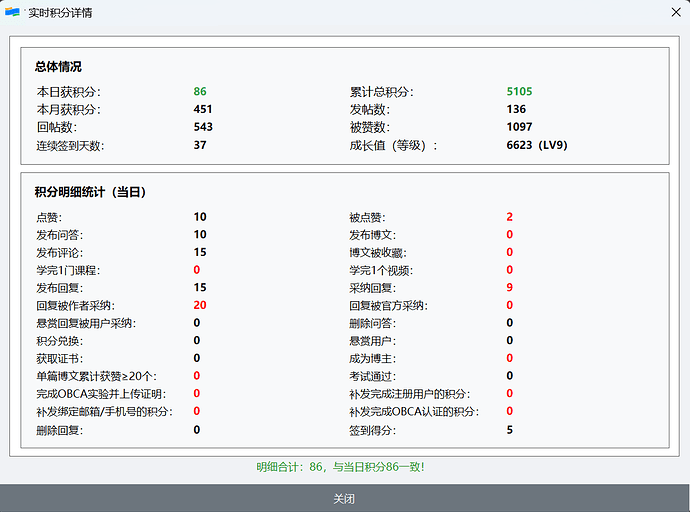This screenshot has width=690, height=512.
Task: Click the red 采纳回复 value 9
Action: 509,287
